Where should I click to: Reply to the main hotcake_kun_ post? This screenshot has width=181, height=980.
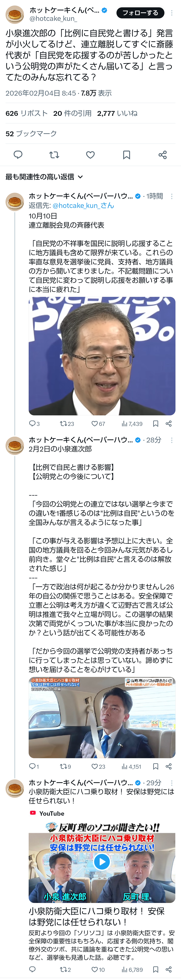(18, 155)
